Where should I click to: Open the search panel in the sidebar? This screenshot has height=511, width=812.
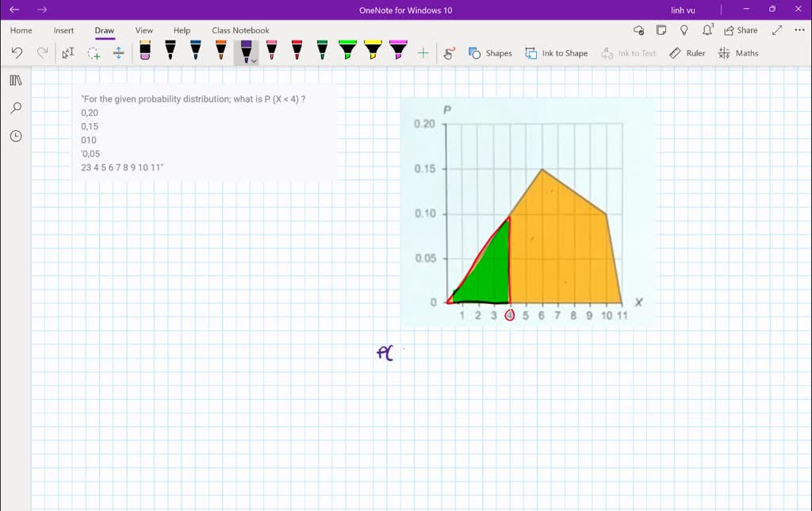[17, 107]
